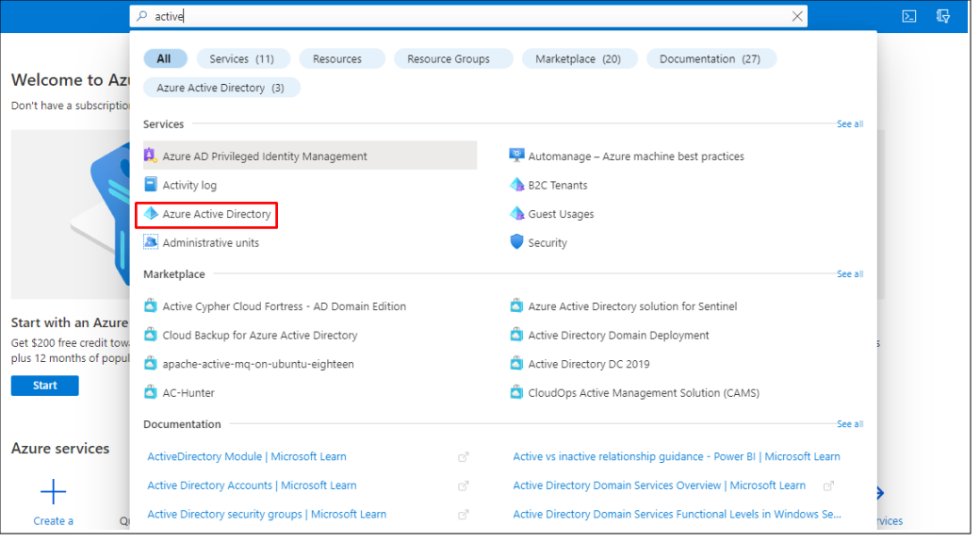Click the Azure AD Privileged Identity Management icon
This screenshot has height=543, width=980.
tap(150, 156)
